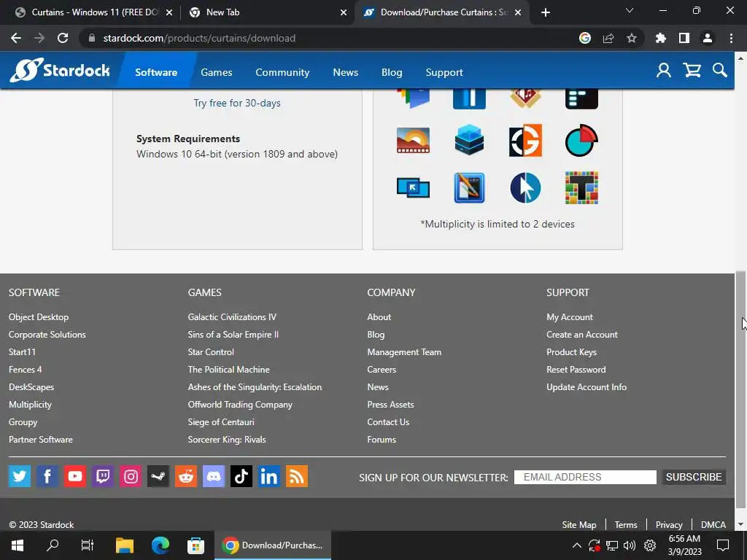Open the Fences 4 footer link

tap(26, 370)
